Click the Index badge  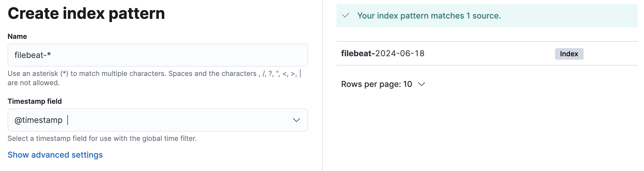click(x=569, y=54)
